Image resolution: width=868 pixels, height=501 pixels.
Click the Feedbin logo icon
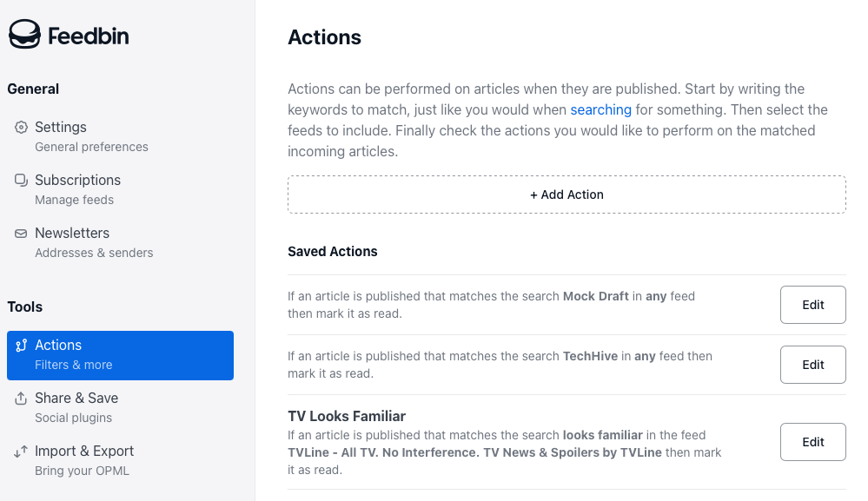24,34
